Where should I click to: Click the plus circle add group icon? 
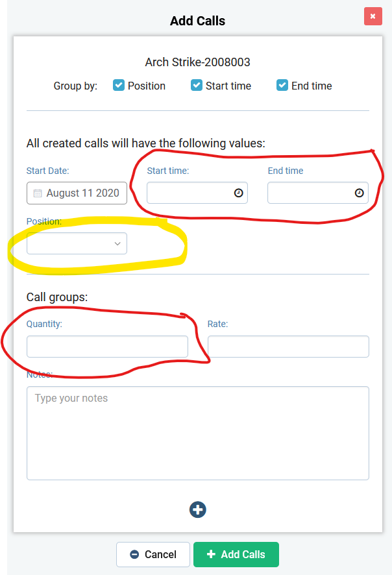pos(198,509)
